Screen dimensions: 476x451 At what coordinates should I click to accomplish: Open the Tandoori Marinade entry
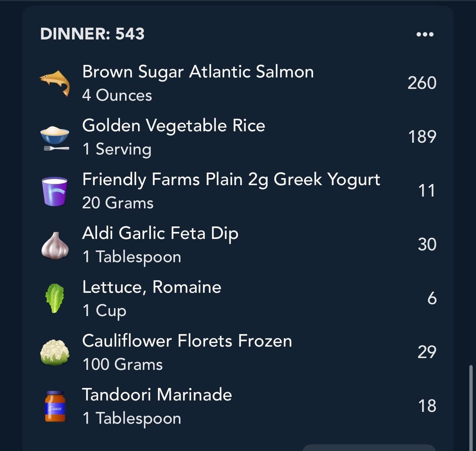(238, 406)
